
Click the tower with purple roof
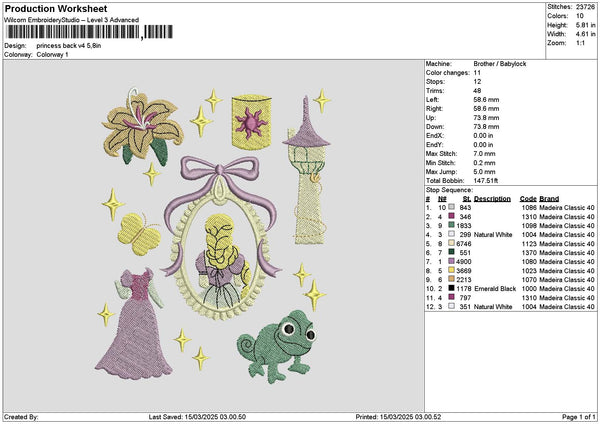pyautogui.click(x=307, y=170)
